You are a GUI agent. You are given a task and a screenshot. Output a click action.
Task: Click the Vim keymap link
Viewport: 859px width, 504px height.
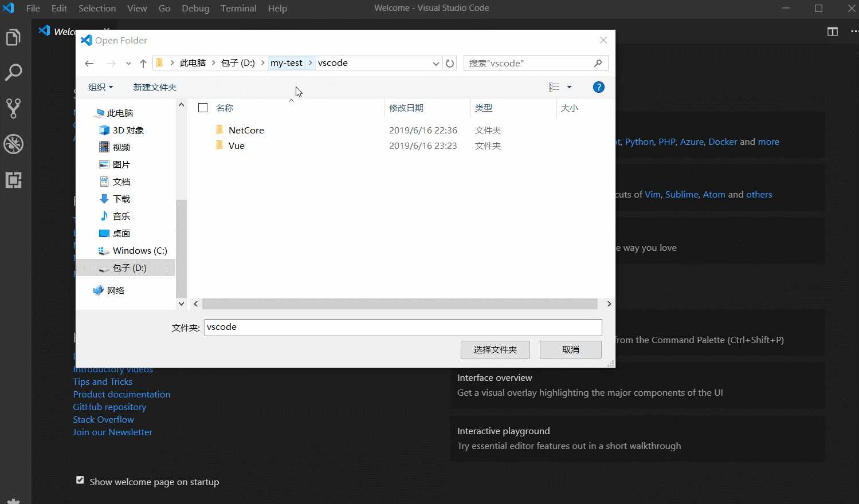(x=653, y=194)
